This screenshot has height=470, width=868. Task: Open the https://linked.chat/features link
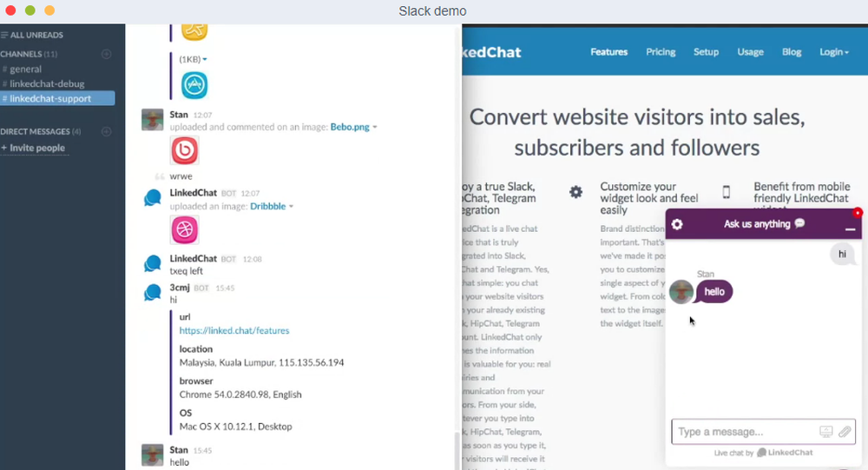[x=234, y=330]
